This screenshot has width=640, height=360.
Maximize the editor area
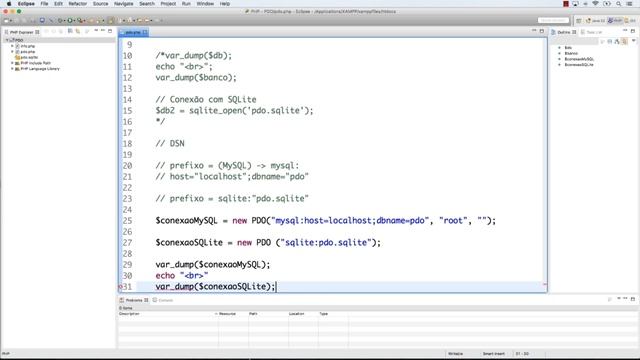[542, 31]
